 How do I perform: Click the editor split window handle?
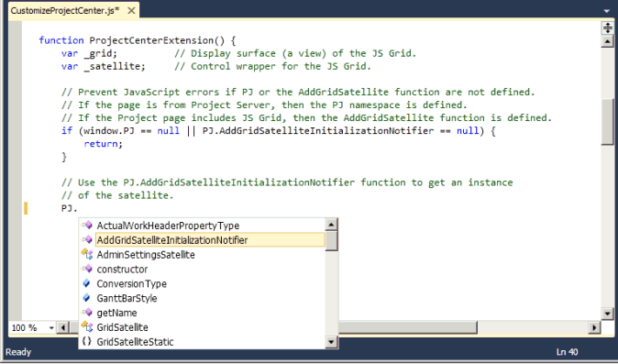coord(607,28)
